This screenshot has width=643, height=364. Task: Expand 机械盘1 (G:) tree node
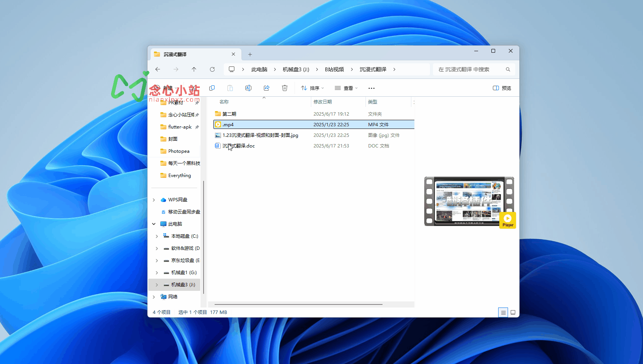[x=157, y=273]
